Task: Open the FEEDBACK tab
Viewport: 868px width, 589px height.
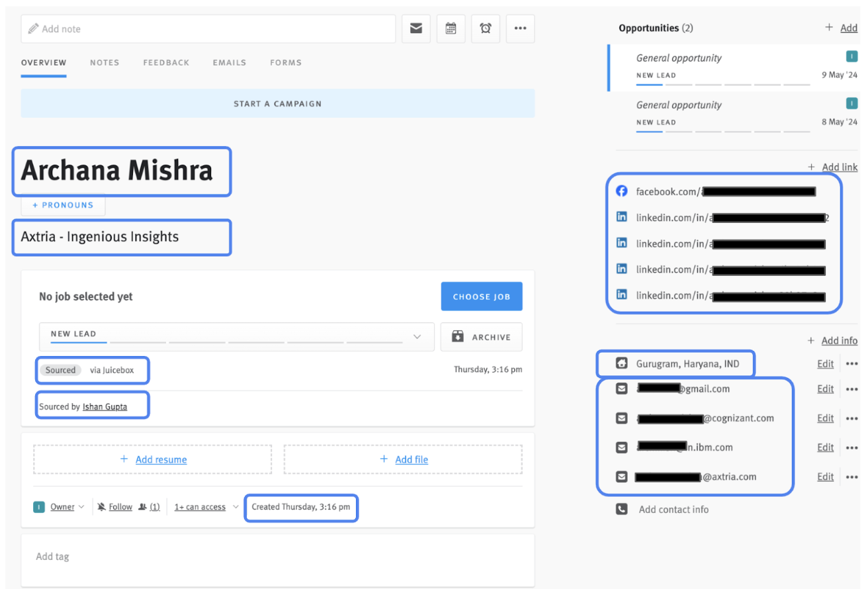Action: pos(166,63)
